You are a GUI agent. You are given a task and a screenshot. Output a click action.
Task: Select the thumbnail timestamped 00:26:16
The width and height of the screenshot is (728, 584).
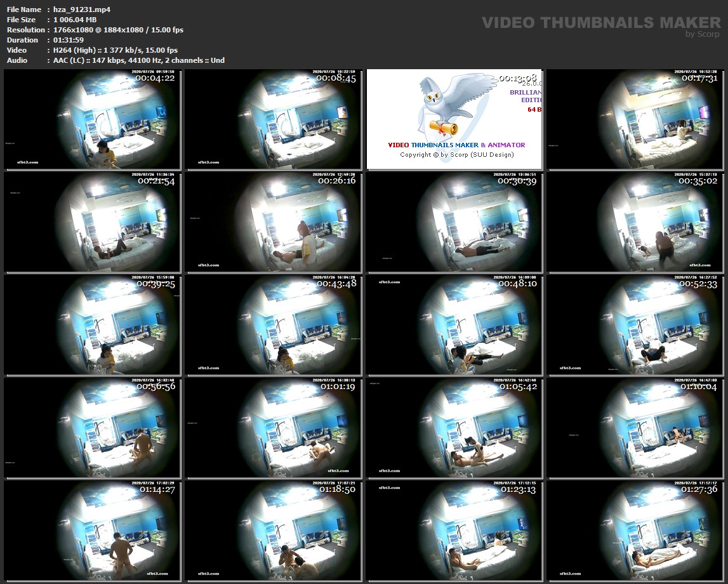273,222
